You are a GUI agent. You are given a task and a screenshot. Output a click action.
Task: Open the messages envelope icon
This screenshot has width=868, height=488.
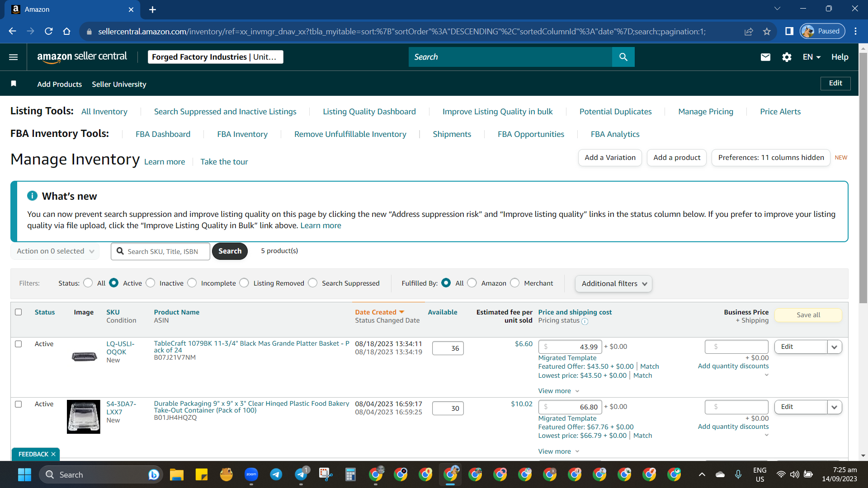pos(765,57)
